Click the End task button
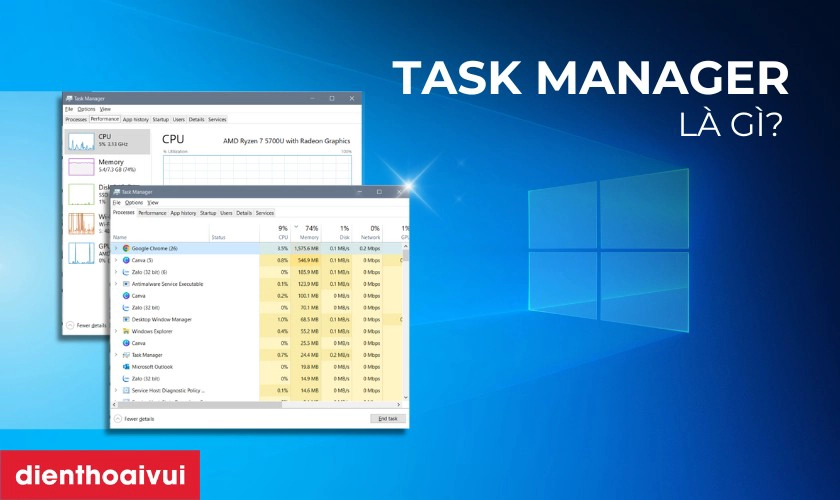The width and height of the screenshot is (840, 500). point(388,419)
